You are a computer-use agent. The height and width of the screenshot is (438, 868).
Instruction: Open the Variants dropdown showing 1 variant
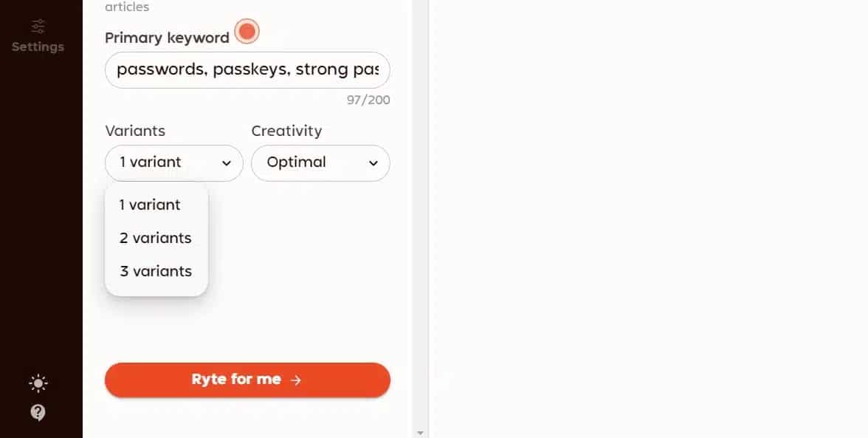[174, 162]
